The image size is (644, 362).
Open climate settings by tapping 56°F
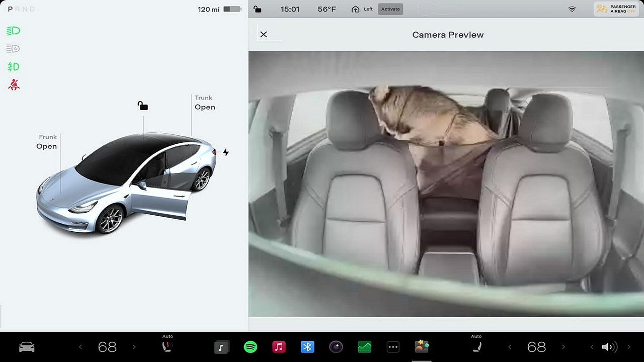[x=327, y=9]
